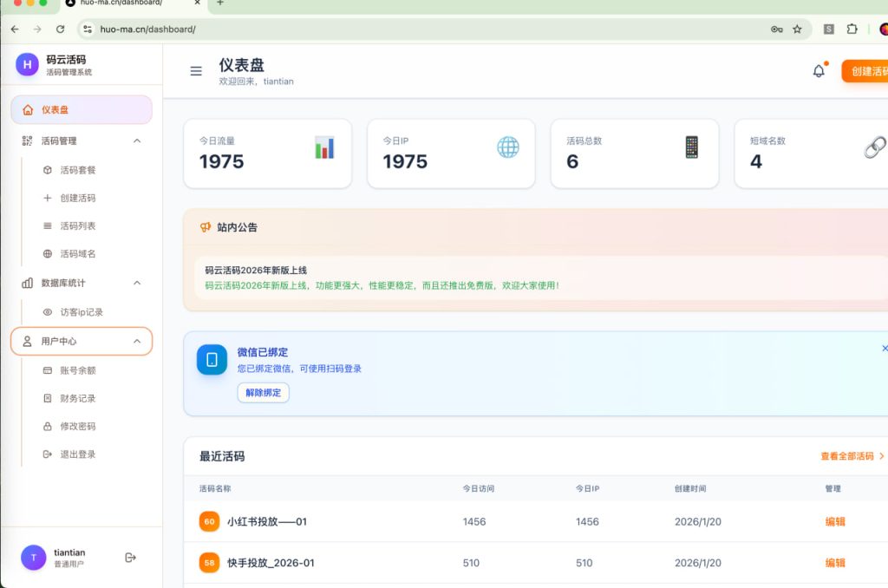Click the phone icon in 活码总数 card

coord(691,147)
